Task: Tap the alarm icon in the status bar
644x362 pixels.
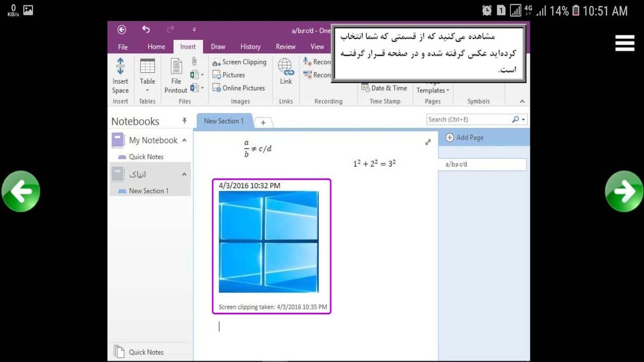Action: click(487, 10)
